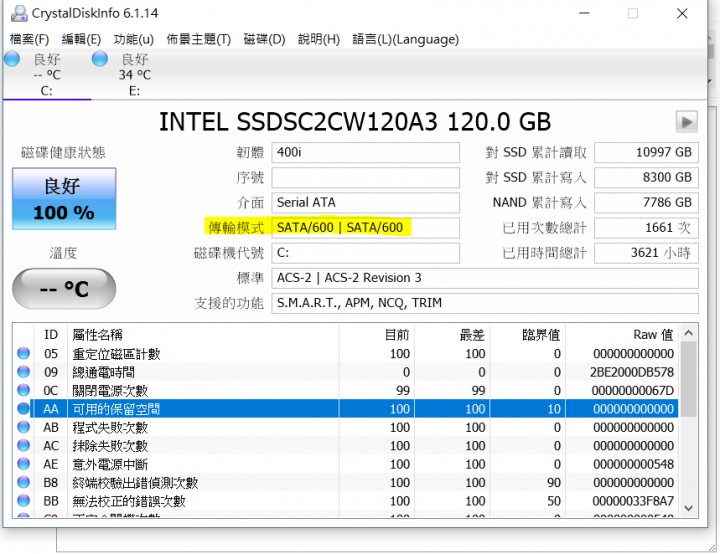Click the attribute list scrollbar thumb

(x=688, y=379)
